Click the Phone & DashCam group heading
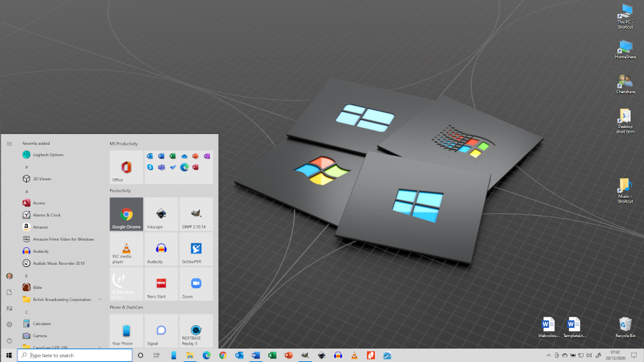 point(126,308)
